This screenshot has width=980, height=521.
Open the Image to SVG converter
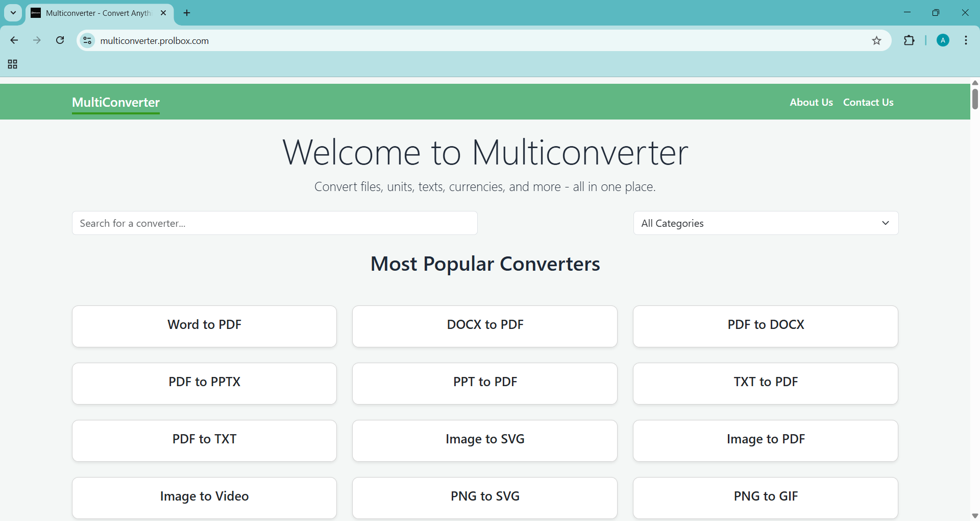tap(484, 440)
